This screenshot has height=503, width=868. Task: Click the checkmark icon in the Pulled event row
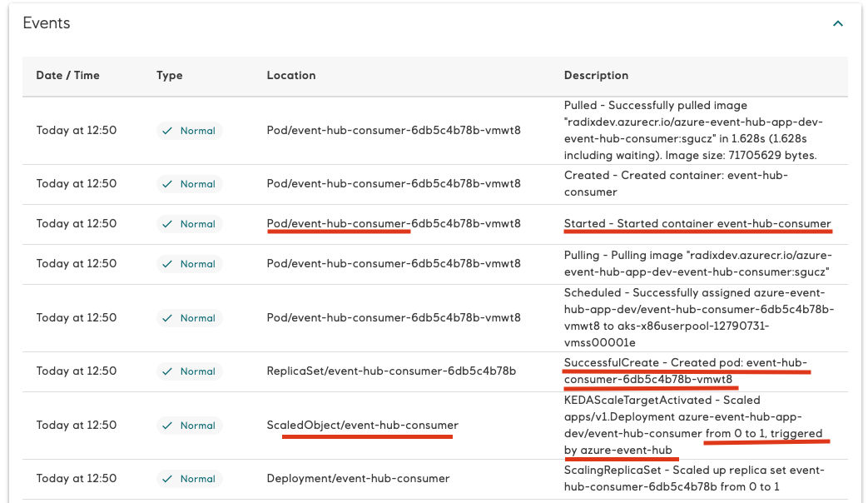(x=168, y=131)
